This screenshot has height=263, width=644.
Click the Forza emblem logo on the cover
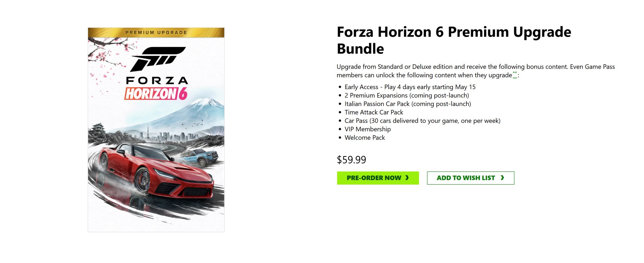[158, 58]
